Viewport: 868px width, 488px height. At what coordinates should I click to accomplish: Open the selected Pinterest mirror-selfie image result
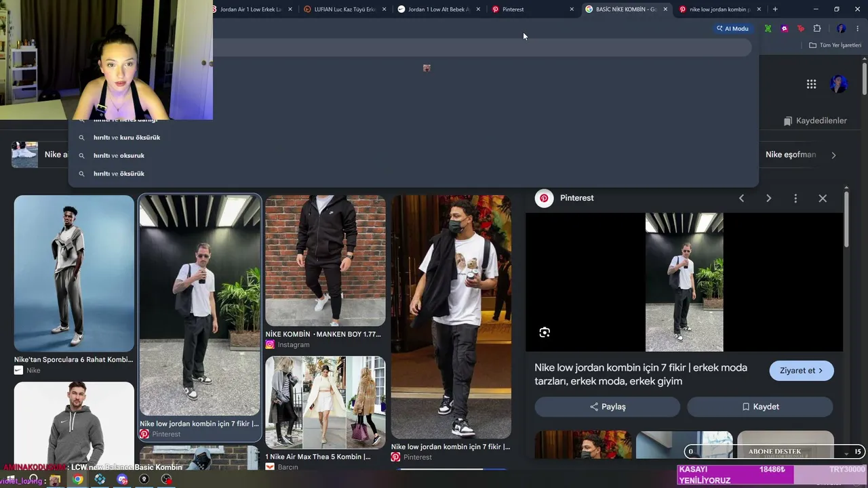pos(200,306)
